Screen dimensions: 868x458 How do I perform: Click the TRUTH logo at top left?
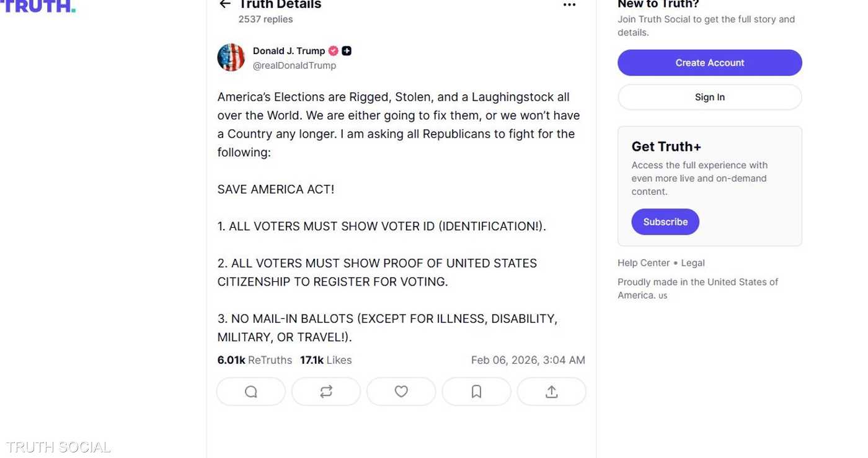38,6
